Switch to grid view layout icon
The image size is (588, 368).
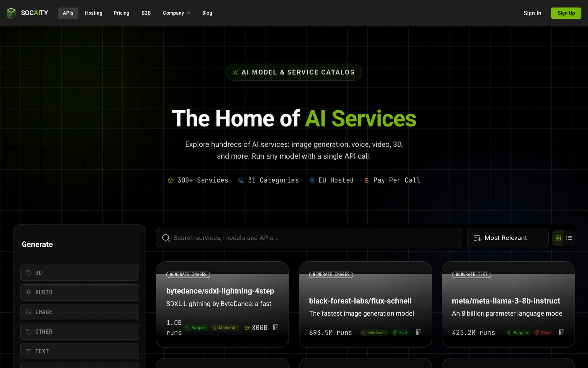point(558,238)
